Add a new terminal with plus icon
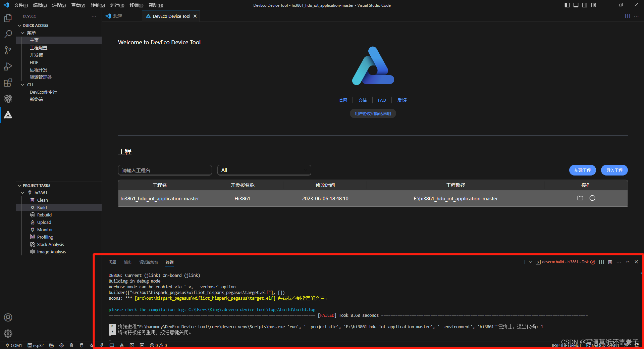 coord(525,262)
